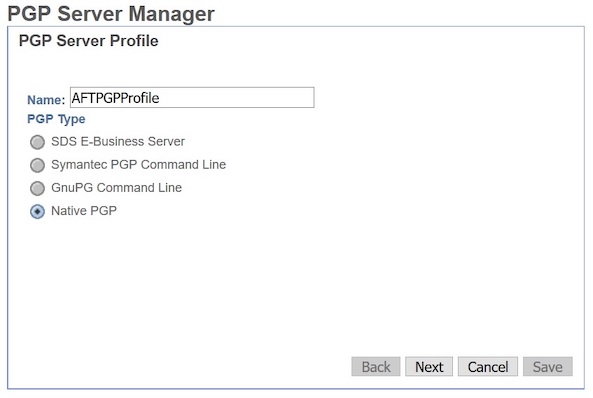
Task: Choose the Symantec PGP Command Line radio button
Action: coord(37,165)
